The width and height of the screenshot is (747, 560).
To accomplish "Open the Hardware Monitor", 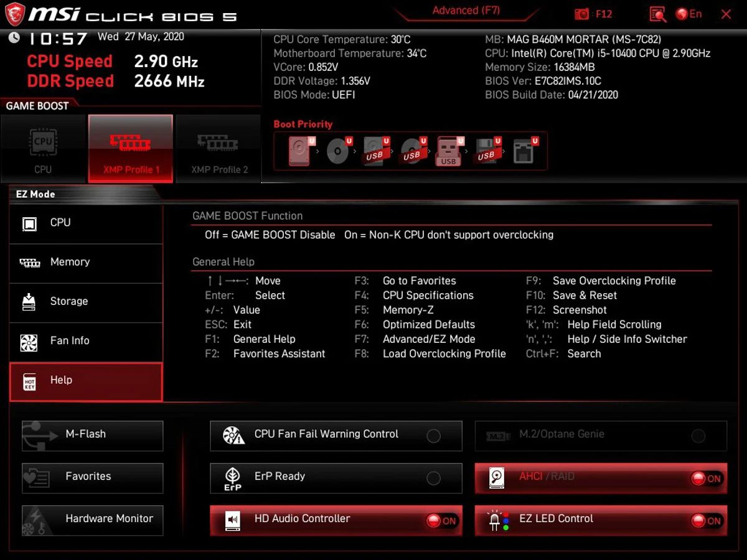I will pos(93,520).
